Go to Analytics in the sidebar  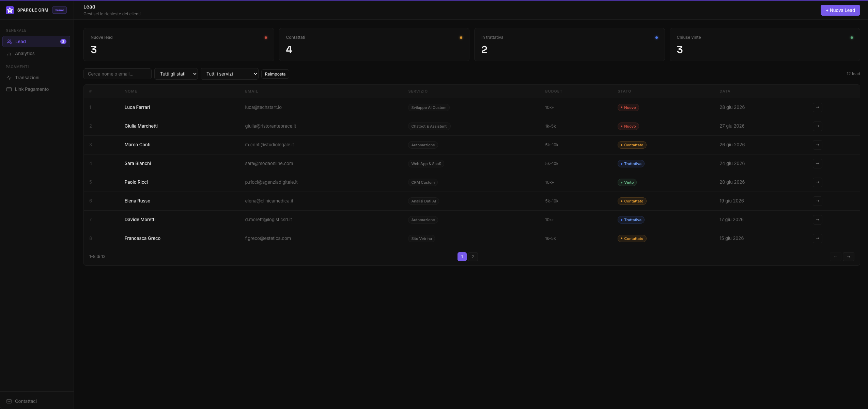tap(36, 53)
